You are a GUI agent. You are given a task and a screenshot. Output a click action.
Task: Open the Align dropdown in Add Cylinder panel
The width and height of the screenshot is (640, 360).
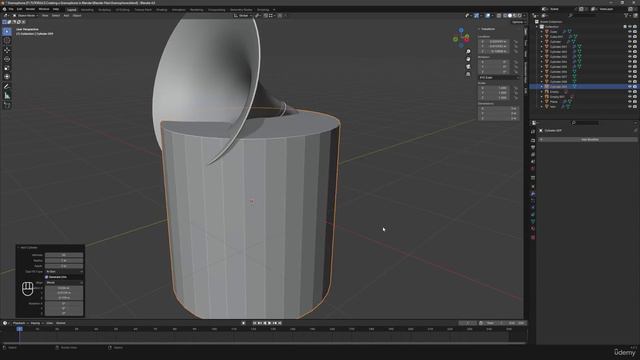(64, 282)
